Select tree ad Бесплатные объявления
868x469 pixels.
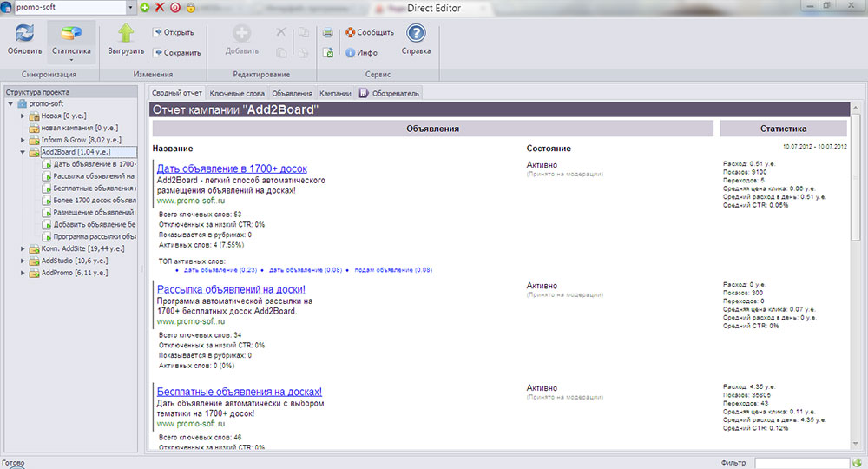click(x=94, y=188)
